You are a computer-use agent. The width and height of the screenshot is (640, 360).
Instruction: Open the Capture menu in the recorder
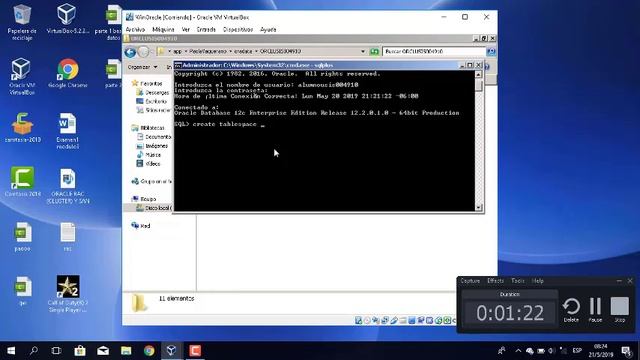pos(470,281)
